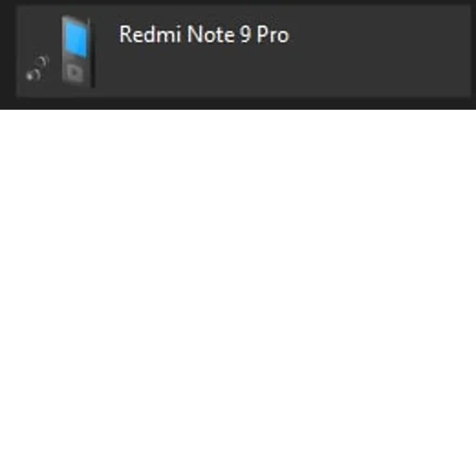Click the word Note in the device label
The height and width of the screenshot is (476, 476).
click(x=211, y=34)
